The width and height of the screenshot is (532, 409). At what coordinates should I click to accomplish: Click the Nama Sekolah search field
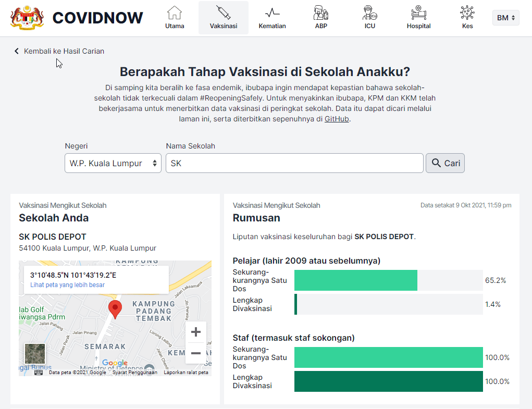point(295,163)
